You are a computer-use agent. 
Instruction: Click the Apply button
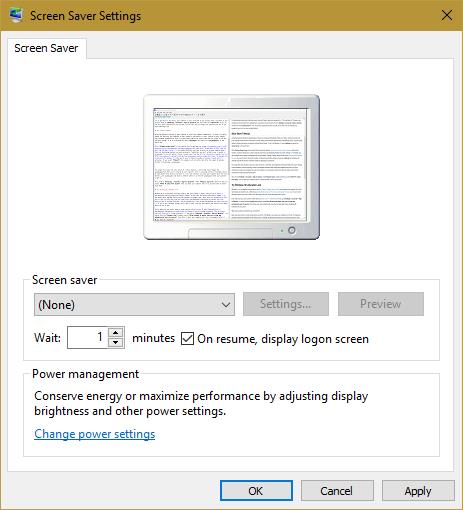click(x=418, y=491)
